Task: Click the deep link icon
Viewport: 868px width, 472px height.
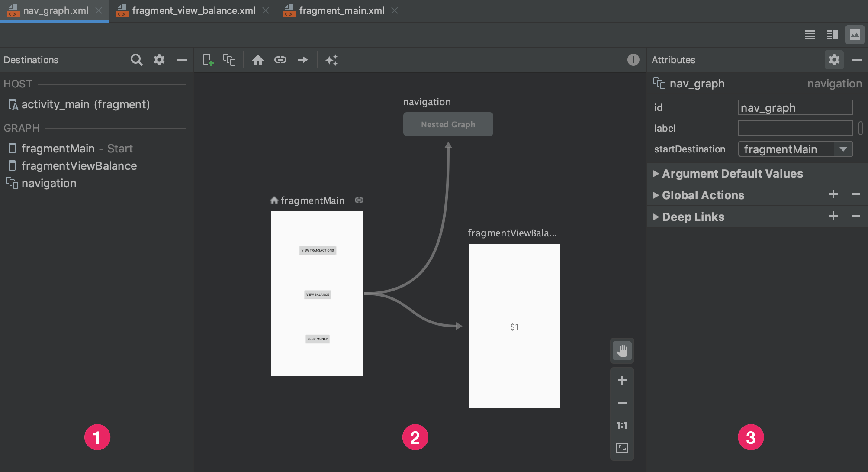Action: click(279, 59)
